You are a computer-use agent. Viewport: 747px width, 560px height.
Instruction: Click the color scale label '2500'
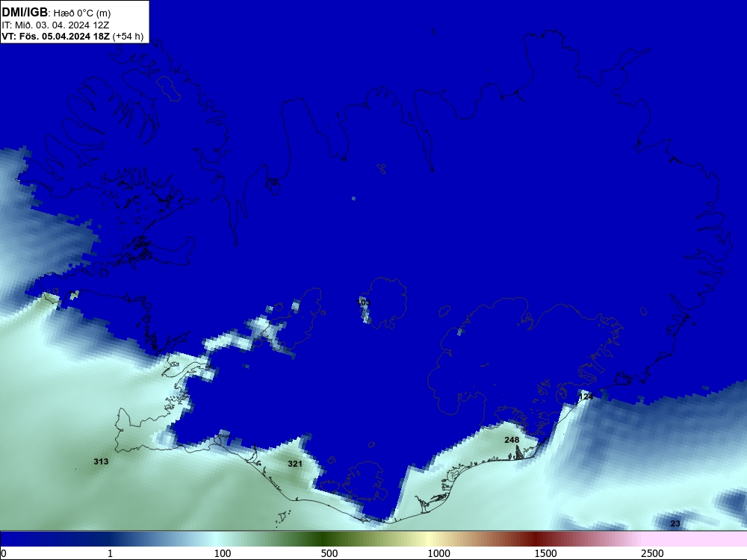click(652, 553)
